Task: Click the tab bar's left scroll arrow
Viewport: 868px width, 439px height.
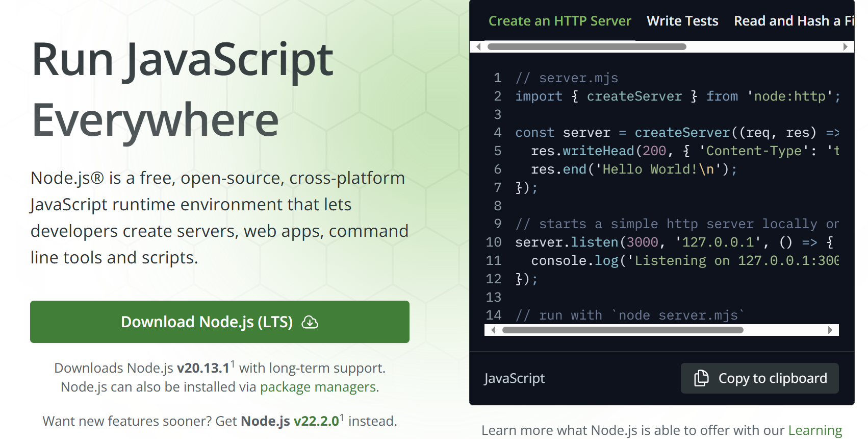Action: 478,47
